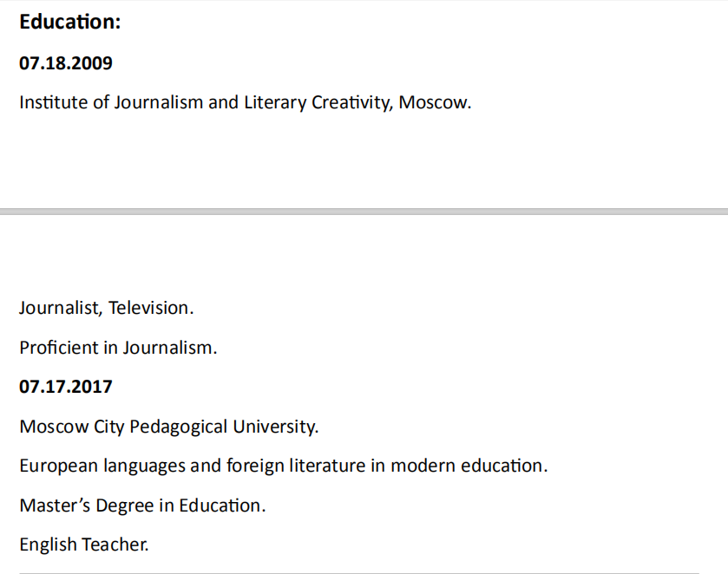Viewport: 728px width, 574px height.
Task: Click the word "Creativity"
Action: pos(351,102)
